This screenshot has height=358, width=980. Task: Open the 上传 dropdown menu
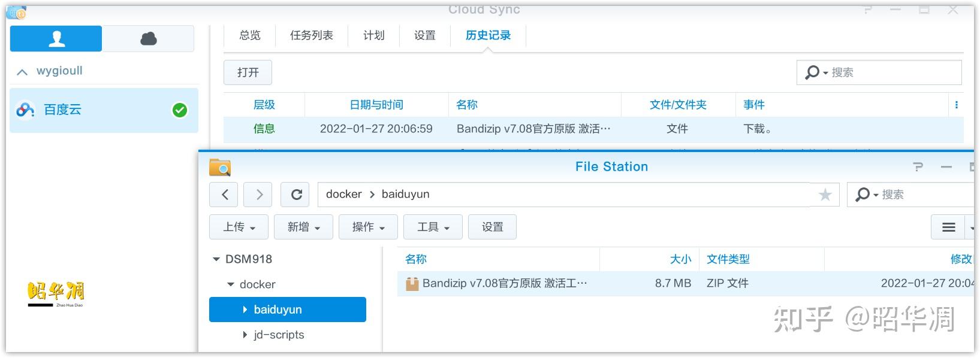pyautogui.click(x=239, y=227)
